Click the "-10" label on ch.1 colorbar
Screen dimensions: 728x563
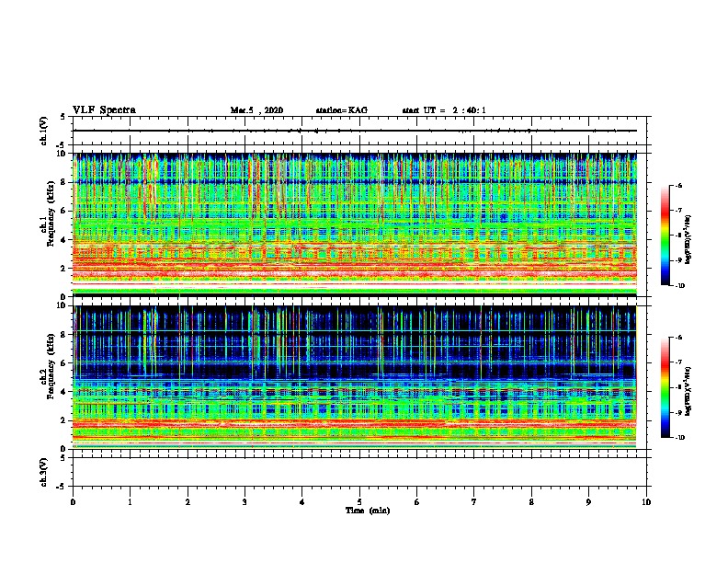pos(680,286)
